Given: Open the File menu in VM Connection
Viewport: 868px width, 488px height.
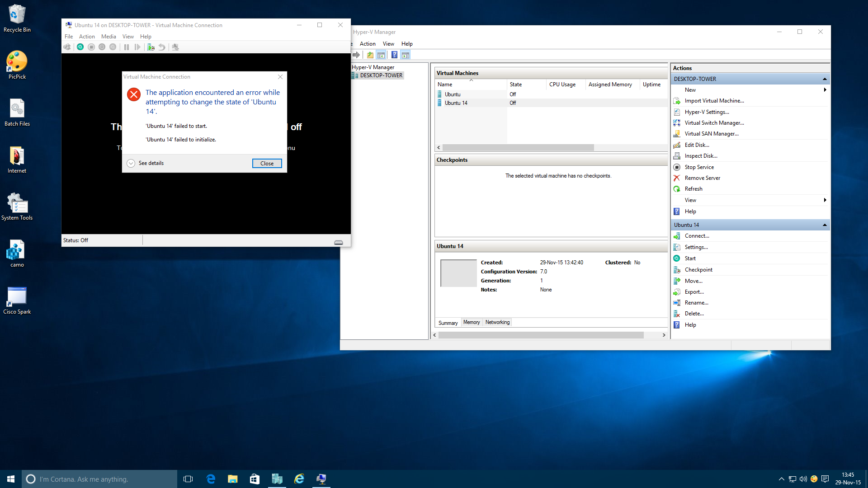Looking at the screenshot, I should point(69,37).
